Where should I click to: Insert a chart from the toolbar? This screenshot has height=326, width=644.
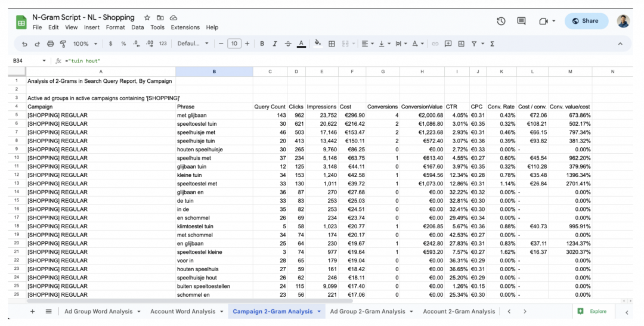[x=461, y=44]
